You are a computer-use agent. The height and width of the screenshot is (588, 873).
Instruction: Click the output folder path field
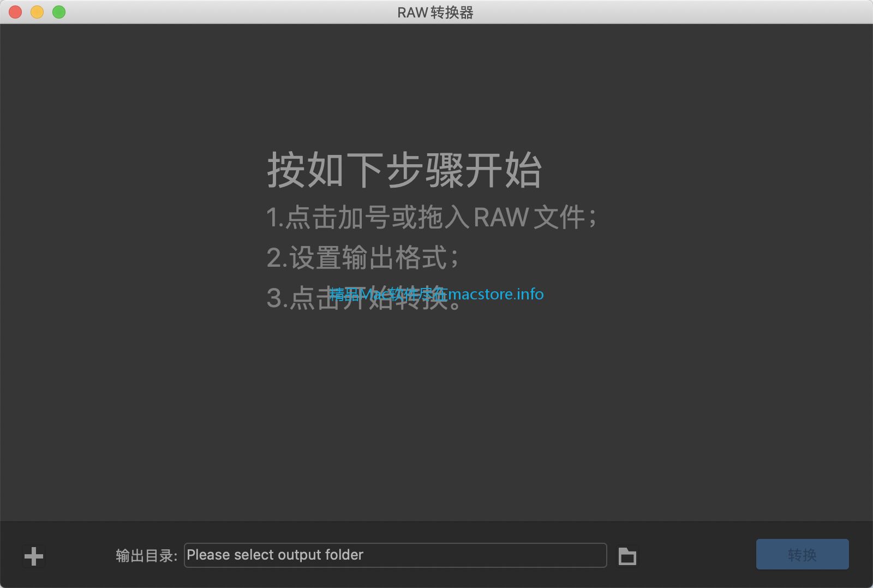[x=395, y=555]
